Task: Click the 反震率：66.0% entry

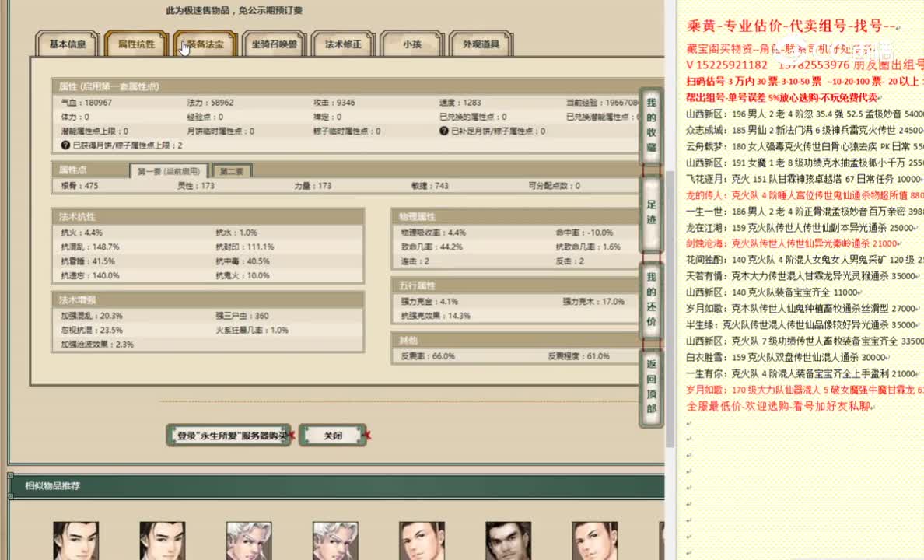Action: click(x=428, y=356)
